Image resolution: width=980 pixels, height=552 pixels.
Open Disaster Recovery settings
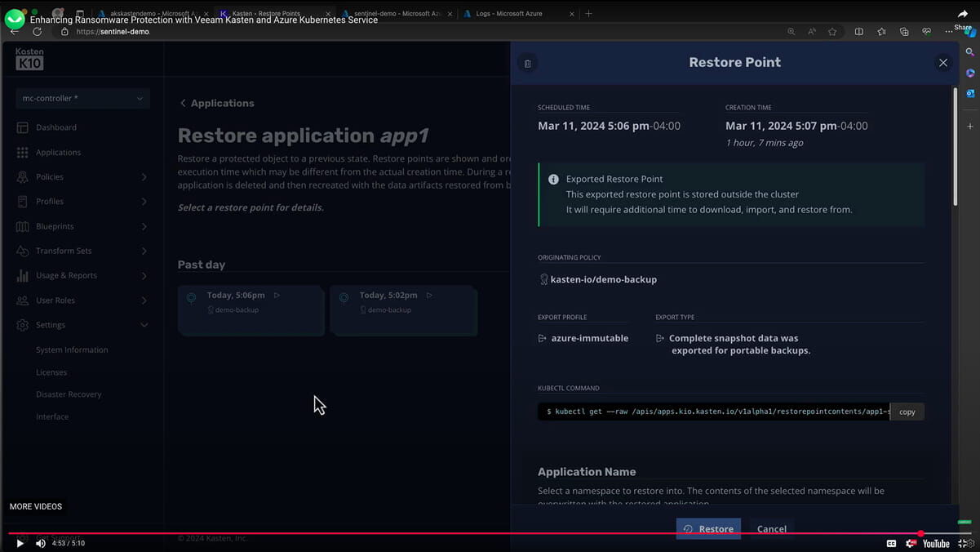(x=69, y=394)
